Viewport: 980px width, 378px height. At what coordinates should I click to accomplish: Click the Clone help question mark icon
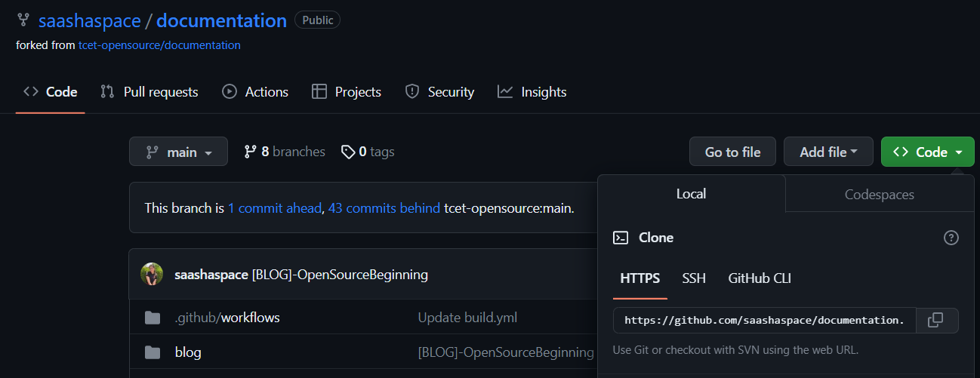click(x=951, y=238)
